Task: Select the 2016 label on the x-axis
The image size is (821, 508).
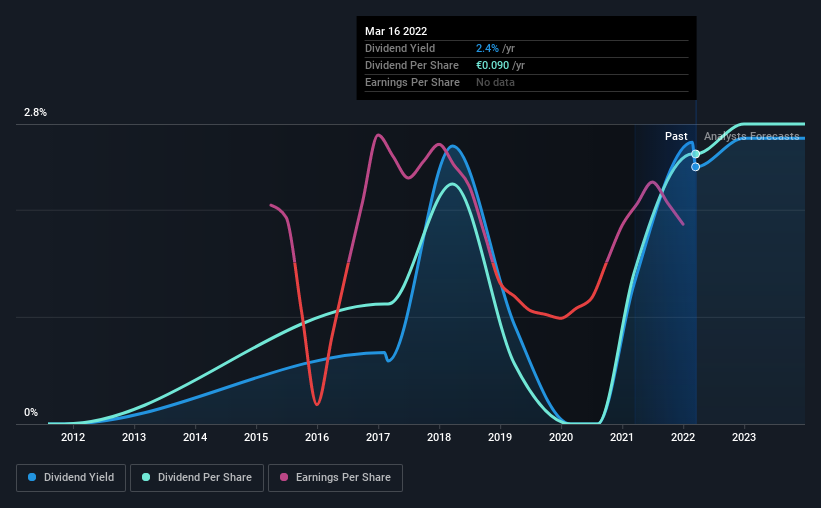Action: pos(317,437)
